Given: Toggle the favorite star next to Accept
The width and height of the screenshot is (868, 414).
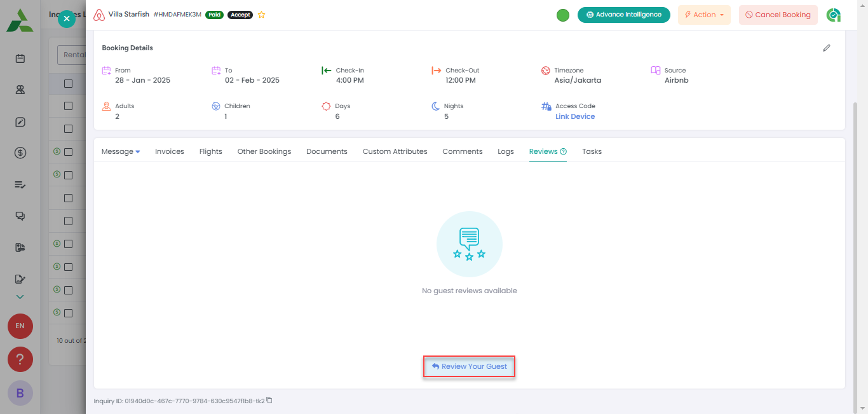Looking at the screenshot, I should pos(261,15).
